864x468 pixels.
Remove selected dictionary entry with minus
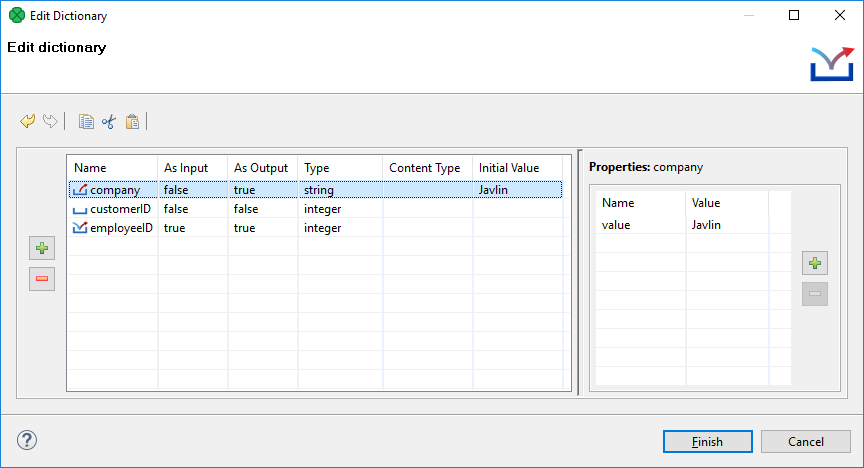[x=42, y=278]
